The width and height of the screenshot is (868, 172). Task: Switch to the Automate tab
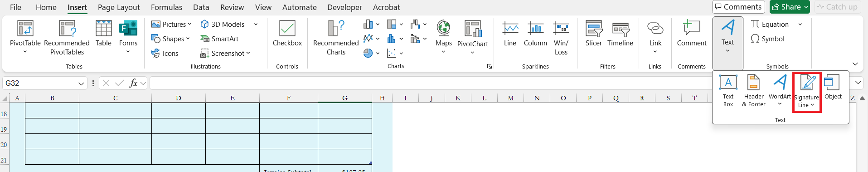(x=300, y=7)
